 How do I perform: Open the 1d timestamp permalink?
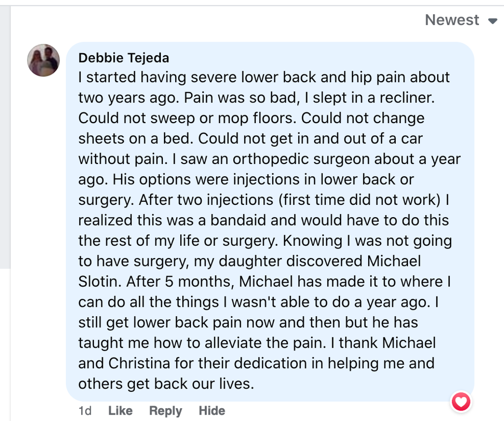85,411
